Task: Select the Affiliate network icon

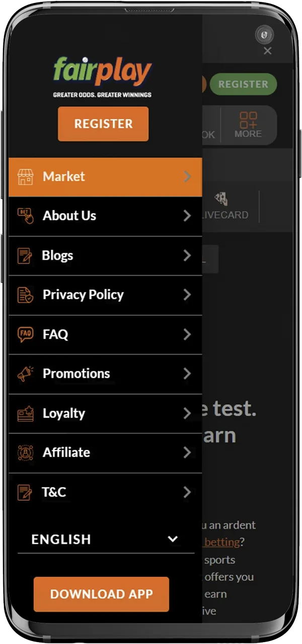Action: (25, 452)
